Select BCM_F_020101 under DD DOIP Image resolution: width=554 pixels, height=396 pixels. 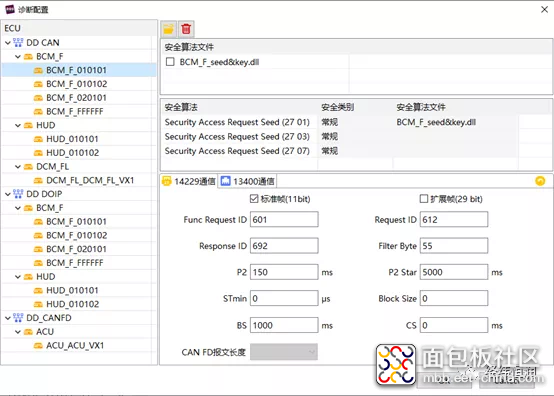point(76,249)
